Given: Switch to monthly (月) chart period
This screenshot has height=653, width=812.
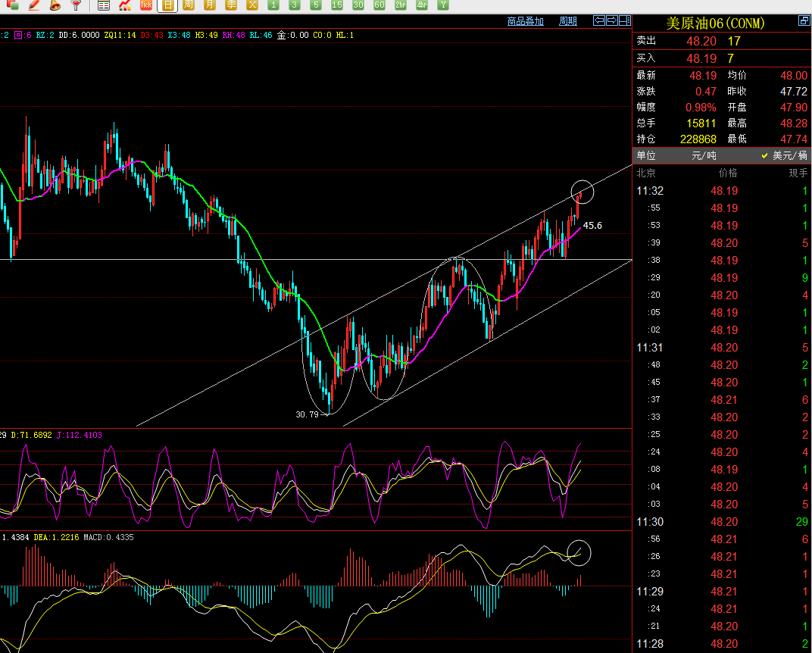Looking at the screenshot, I should coord(210,5).
